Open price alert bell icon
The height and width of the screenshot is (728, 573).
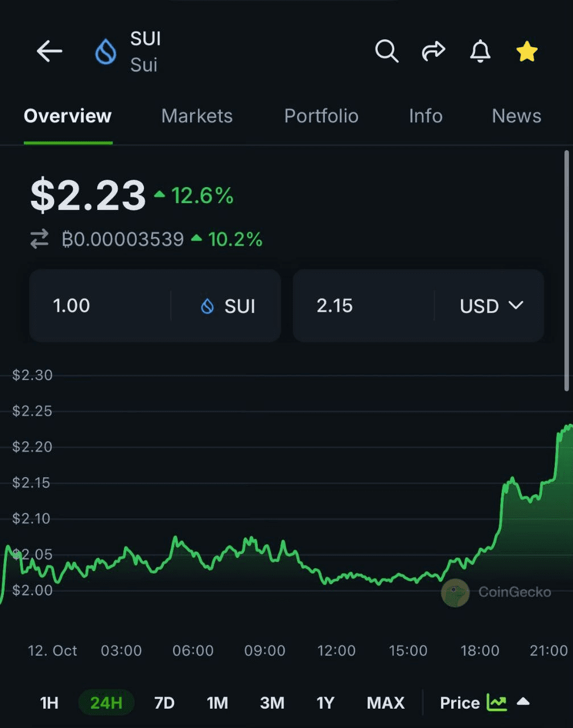[x=480, y=51]
